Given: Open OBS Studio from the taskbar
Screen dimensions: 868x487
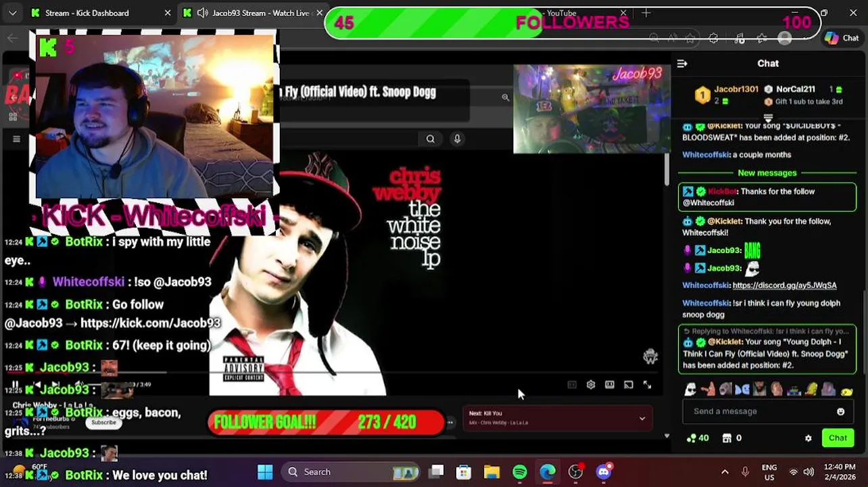Looking at the screenshot, I should point(575,472).
